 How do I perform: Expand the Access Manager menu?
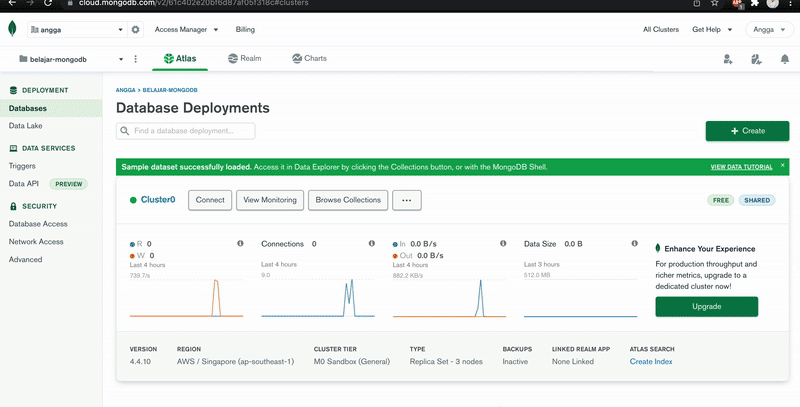point(186,30)
